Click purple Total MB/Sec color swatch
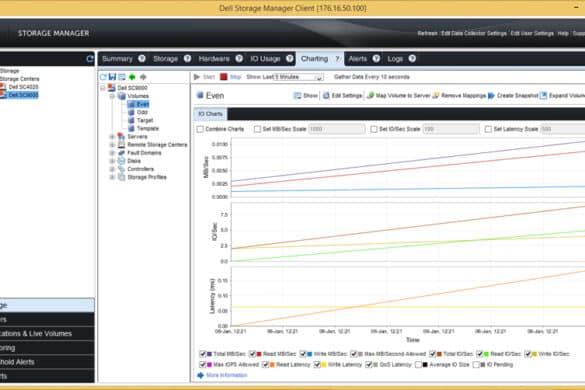 (x=209, y=354)
